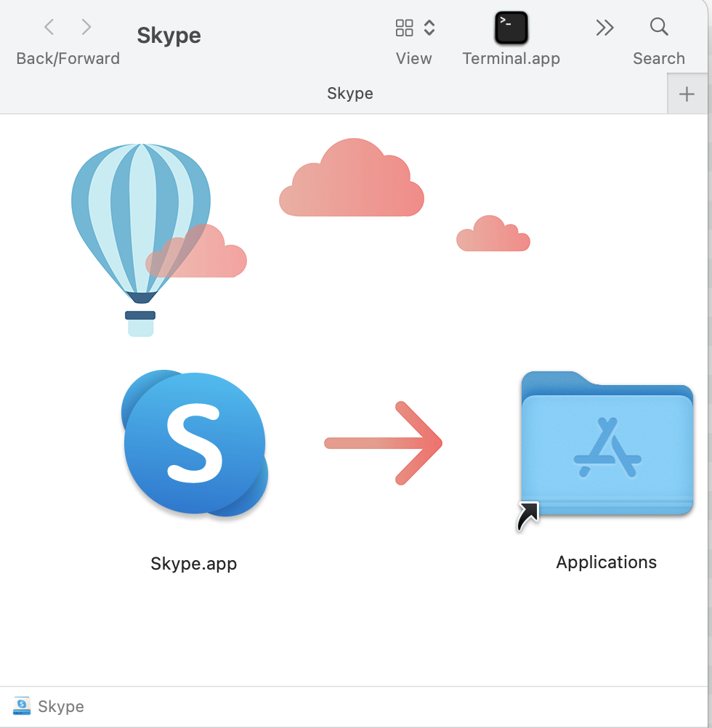
Task: Click the Skype.app file label
Action: (x=193, y=564)
